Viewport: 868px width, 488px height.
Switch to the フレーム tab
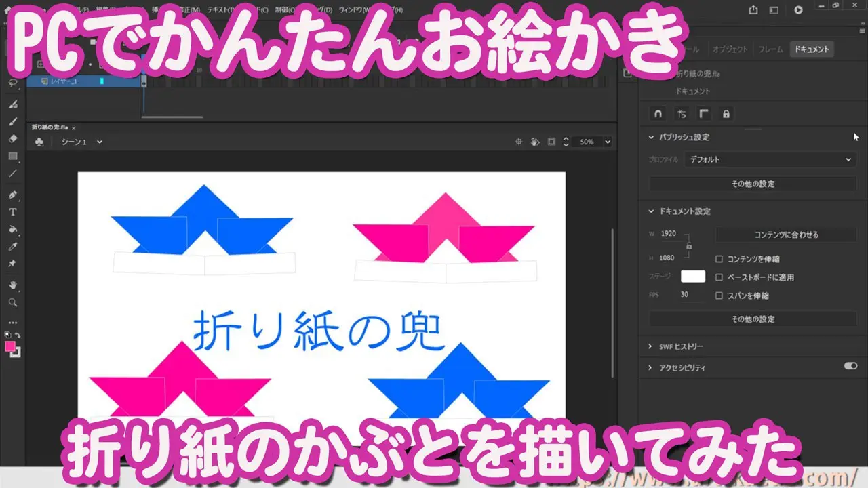(770, 49)
